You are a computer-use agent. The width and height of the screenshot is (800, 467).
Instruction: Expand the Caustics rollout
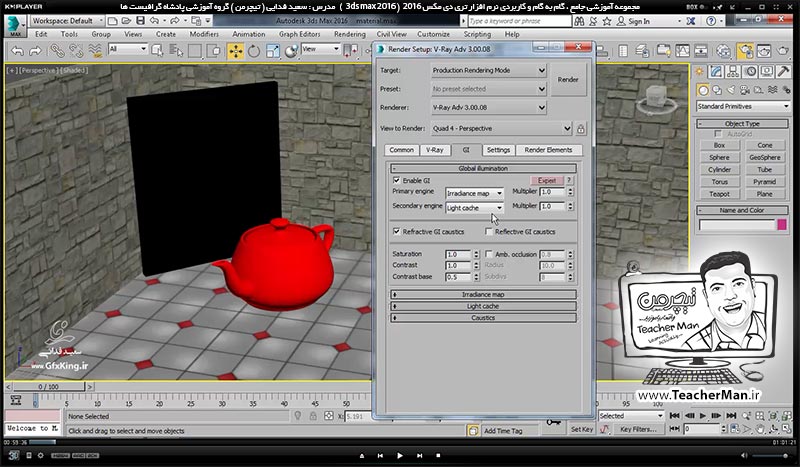(483, 317)
